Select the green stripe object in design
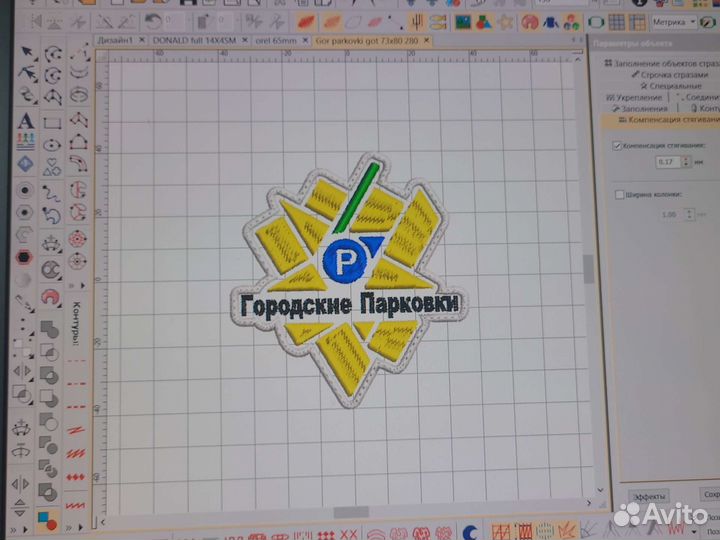The image size is (720, 540). (357, 197)
